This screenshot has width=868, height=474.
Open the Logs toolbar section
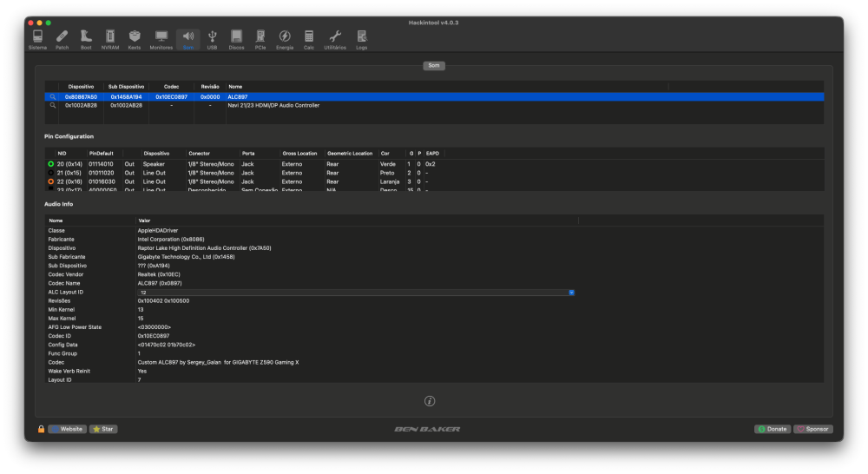pos(361,40)
